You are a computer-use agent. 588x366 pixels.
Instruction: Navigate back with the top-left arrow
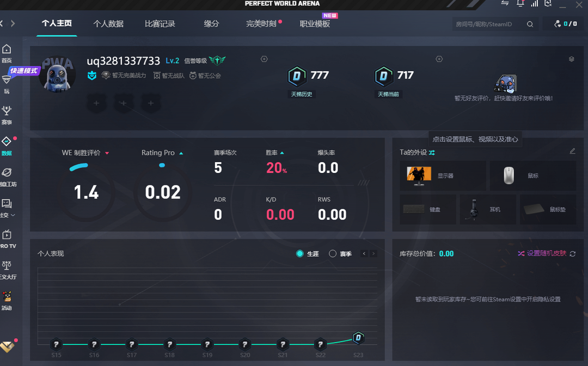pos(2,23)
